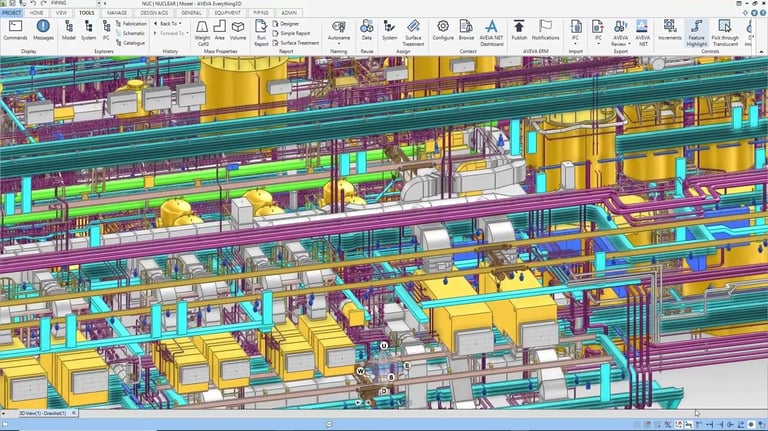
Task: Open the Commands window icon
Action: pos(15,30)
